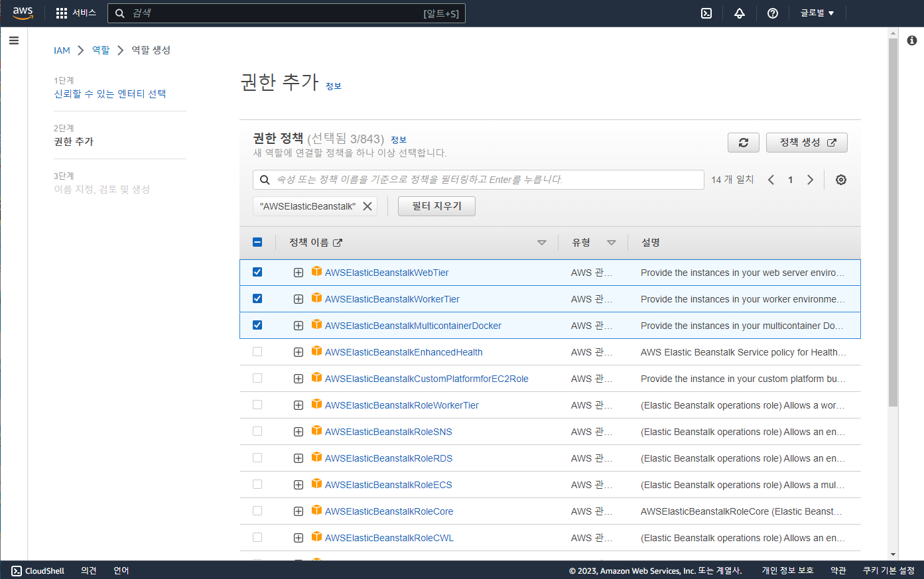Open the services grid menu icon
Image resolution: width=924 pixels, height=579 pixels.
[x=62, y=13]
